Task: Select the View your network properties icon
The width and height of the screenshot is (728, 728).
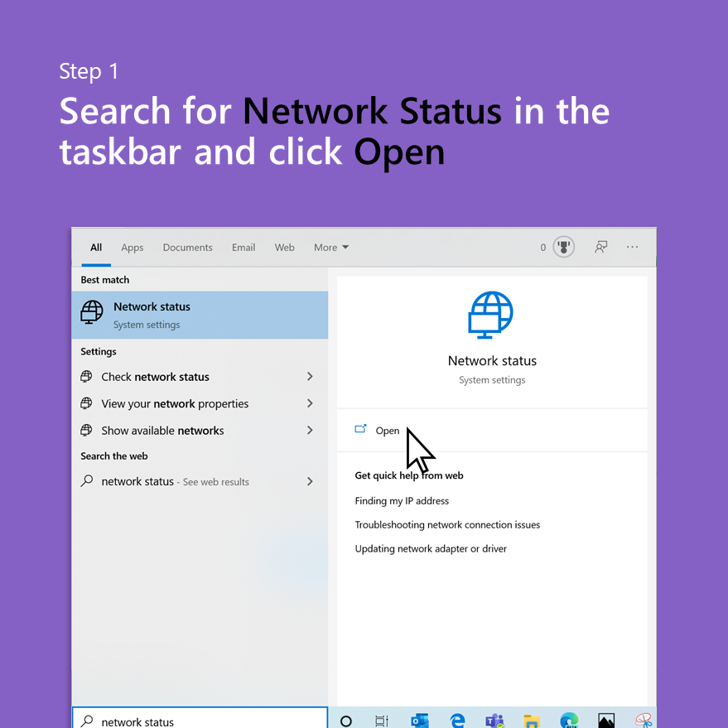Action: (x=86, y=403)
